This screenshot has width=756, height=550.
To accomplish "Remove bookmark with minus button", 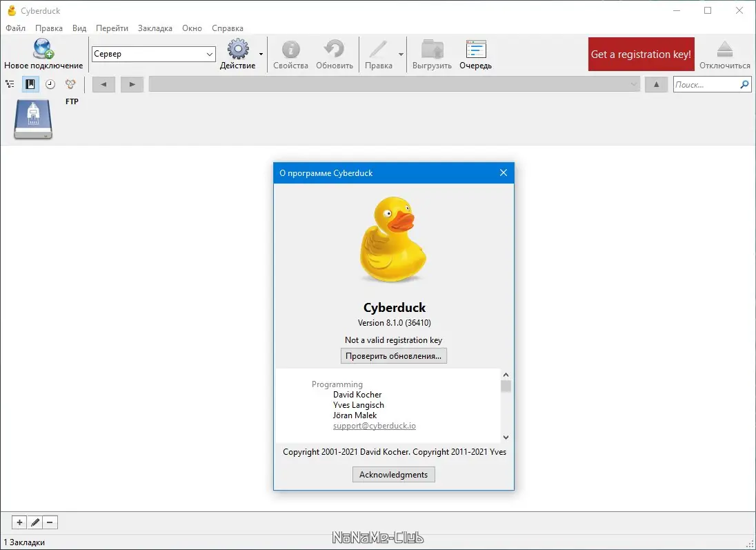I will pos(50,522).
